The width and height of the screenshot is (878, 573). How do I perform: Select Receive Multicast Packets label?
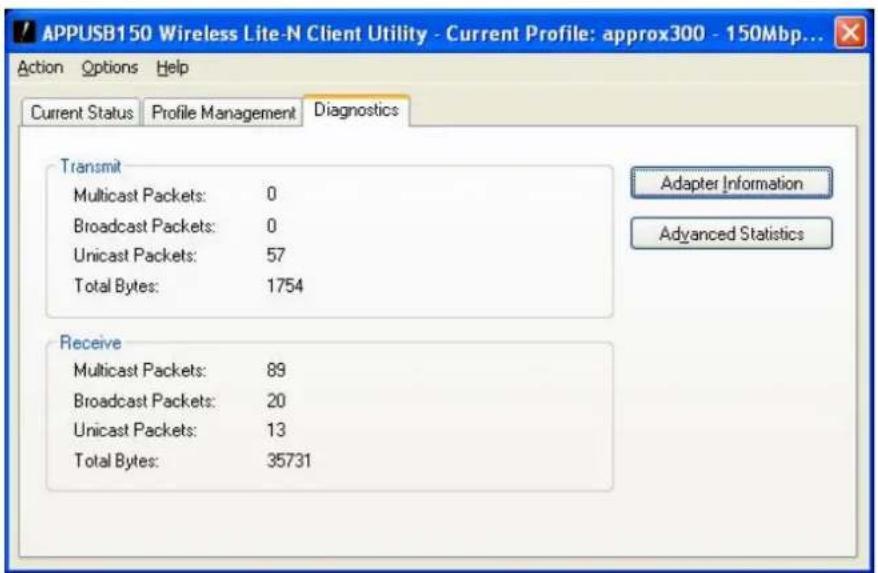[x=140, y=370]
